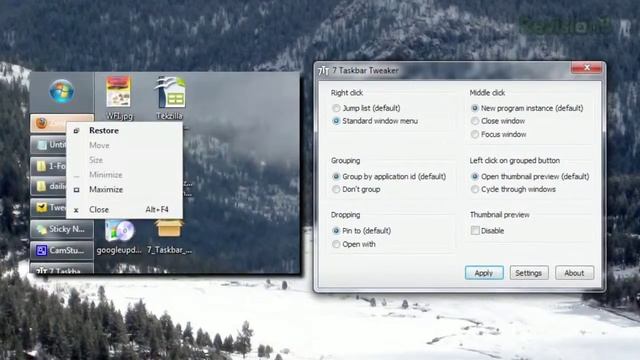Choose Maximize in the context menu

pyautogui.click(x=124, y=189)
